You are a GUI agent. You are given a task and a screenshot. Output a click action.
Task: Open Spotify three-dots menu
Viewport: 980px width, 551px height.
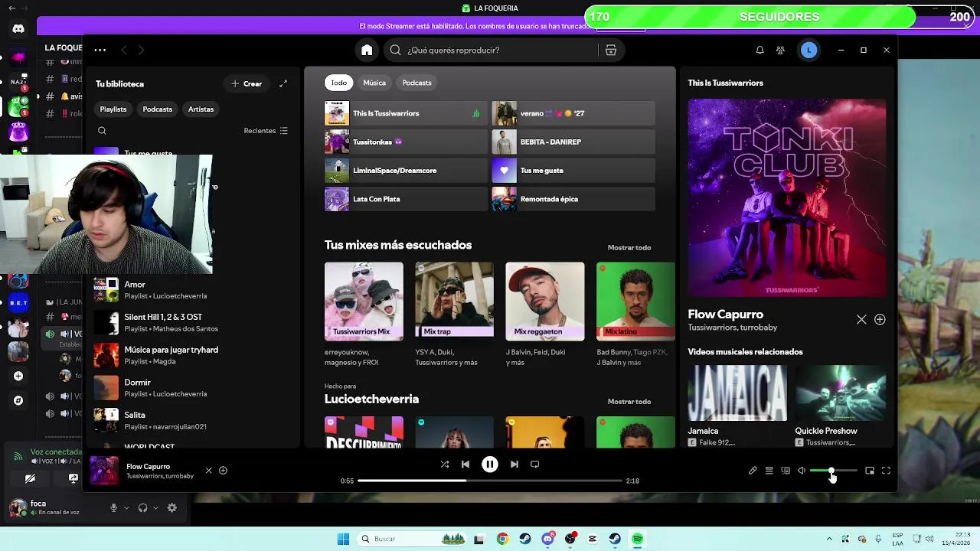(x=100, y=50)
